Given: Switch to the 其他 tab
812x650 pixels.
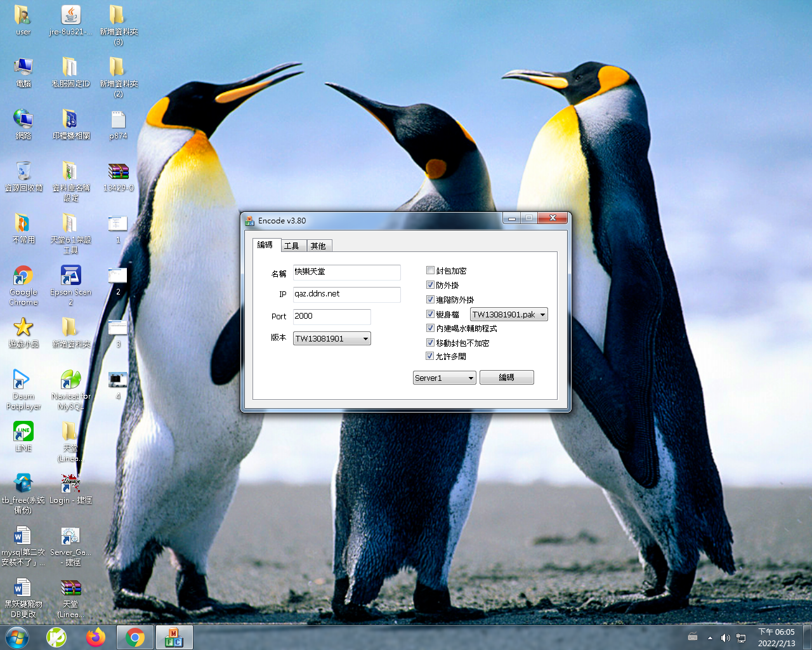Looking at the screenshot, I should pyautogui.click(x=318, y=246).
